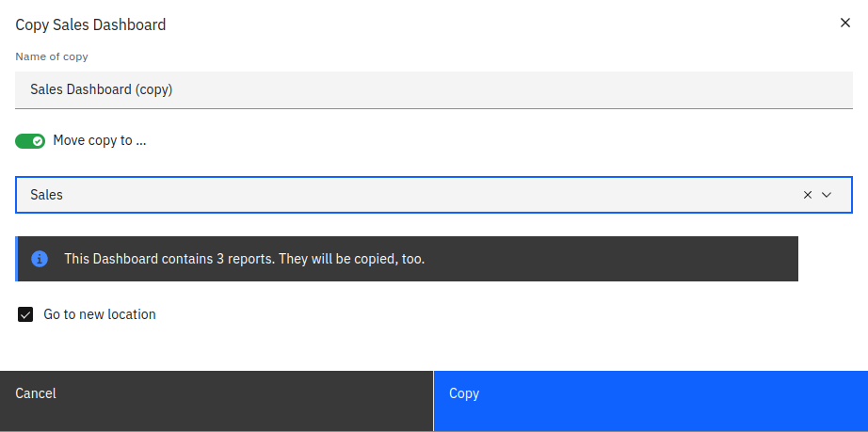Click the Move copy to ... label text

pyautogui.click(x=100, y=141)
